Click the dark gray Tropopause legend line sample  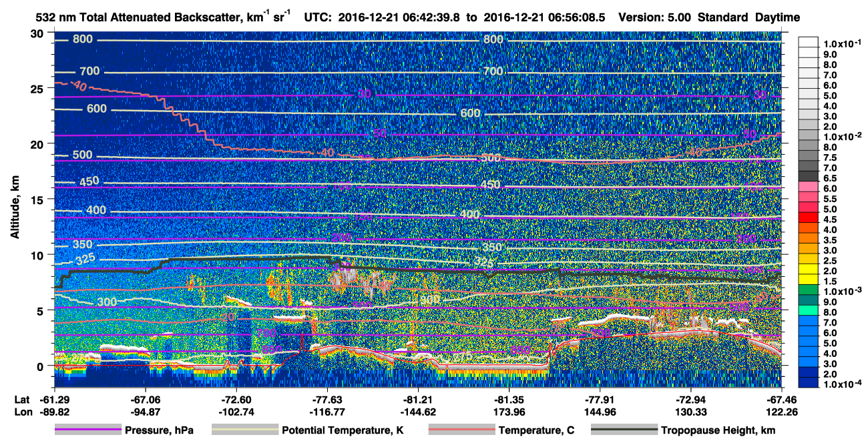(624, 430)
